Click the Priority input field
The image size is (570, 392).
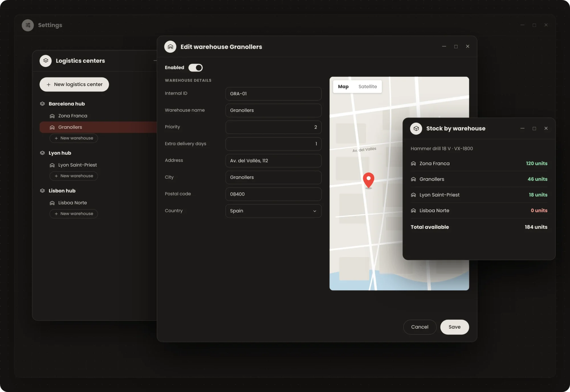(273, 127)
